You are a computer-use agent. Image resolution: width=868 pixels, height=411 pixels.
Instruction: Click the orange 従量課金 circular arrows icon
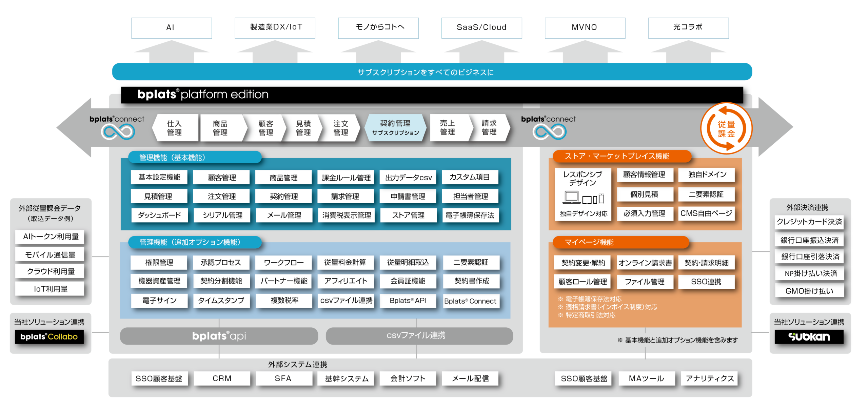(726, 129)
